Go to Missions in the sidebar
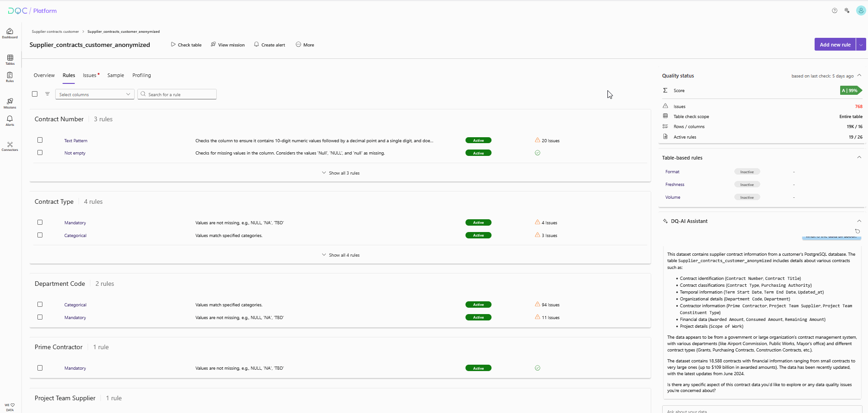Image resolution: width=868 pixels, height=413 pixels. point(10,103)
